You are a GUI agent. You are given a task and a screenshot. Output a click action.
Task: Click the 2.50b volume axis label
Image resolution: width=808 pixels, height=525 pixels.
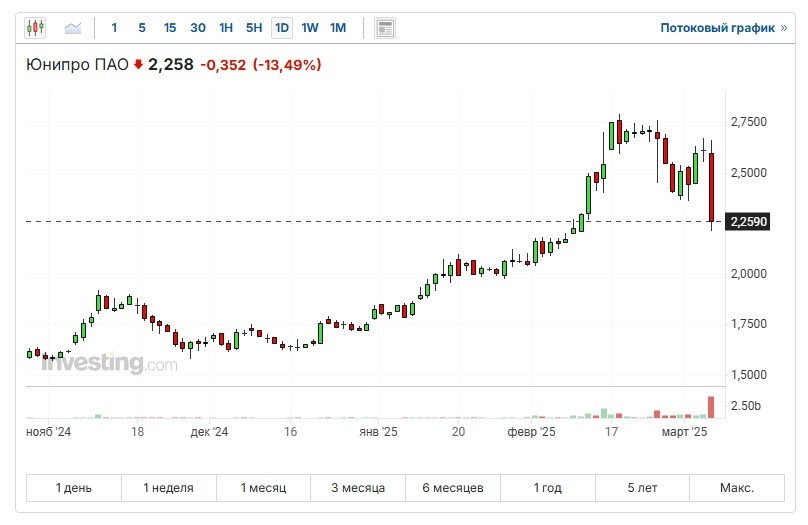(x=746, y=406)
